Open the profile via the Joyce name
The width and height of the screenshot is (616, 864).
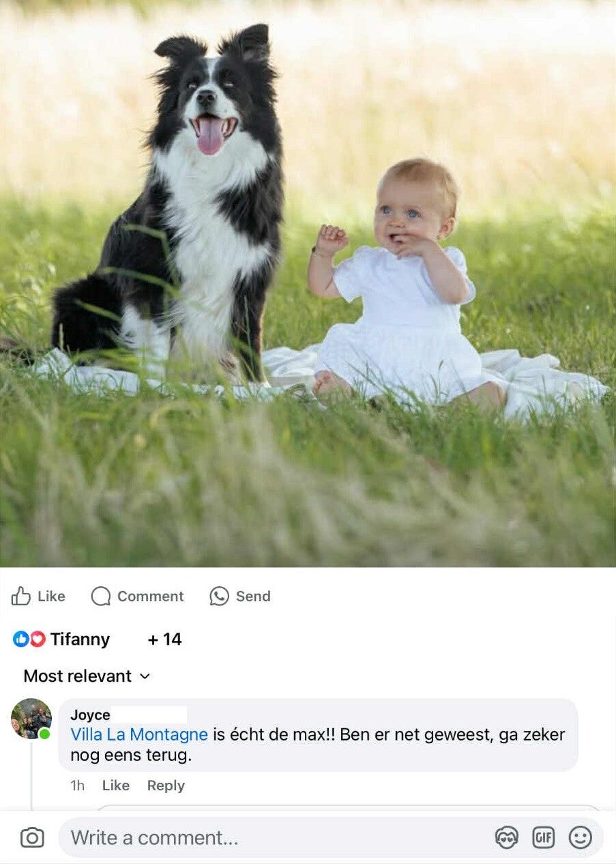click(x=90, y=715)
